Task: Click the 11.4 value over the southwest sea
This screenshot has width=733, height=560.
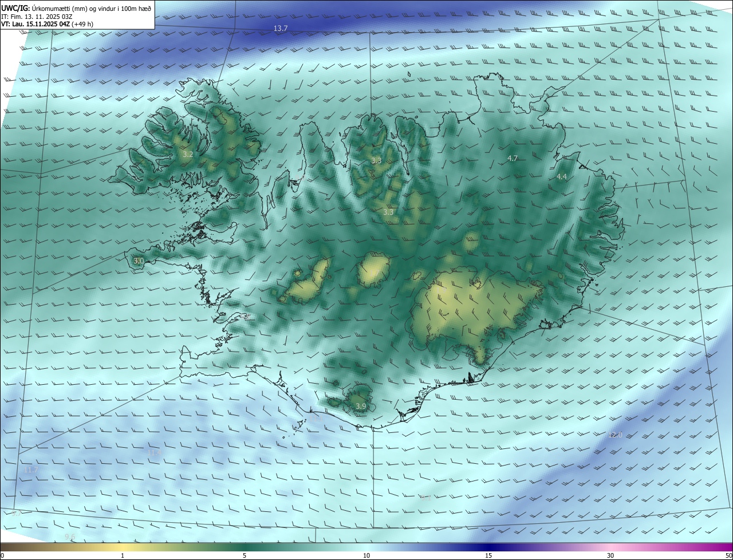Action: (155, 452)
